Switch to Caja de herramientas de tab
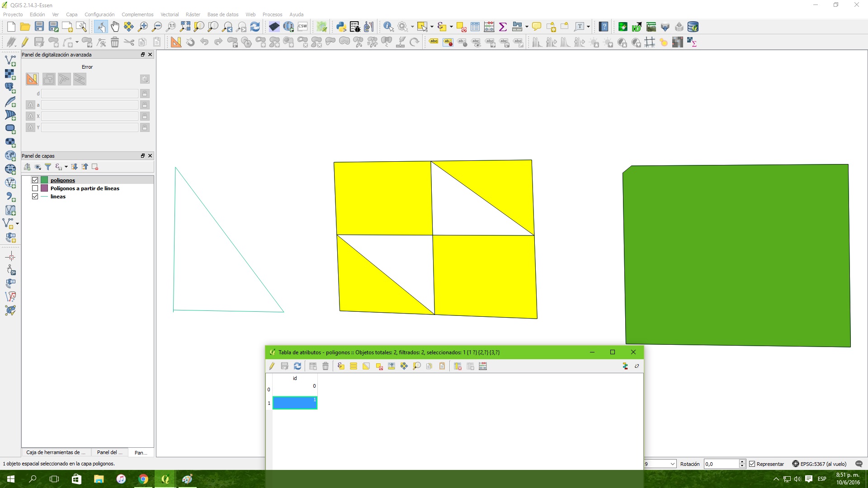This screenshot has width=868, height=488. (56, 452)
